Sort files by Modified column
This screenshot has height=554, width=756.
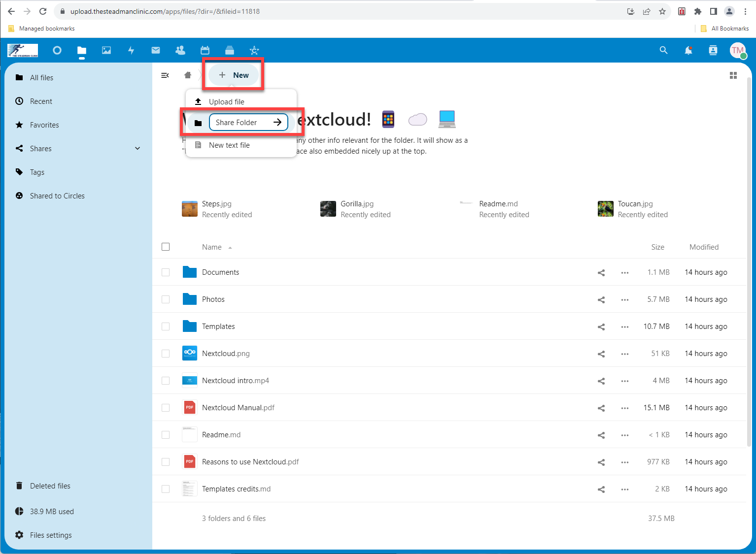pos(704,247)
